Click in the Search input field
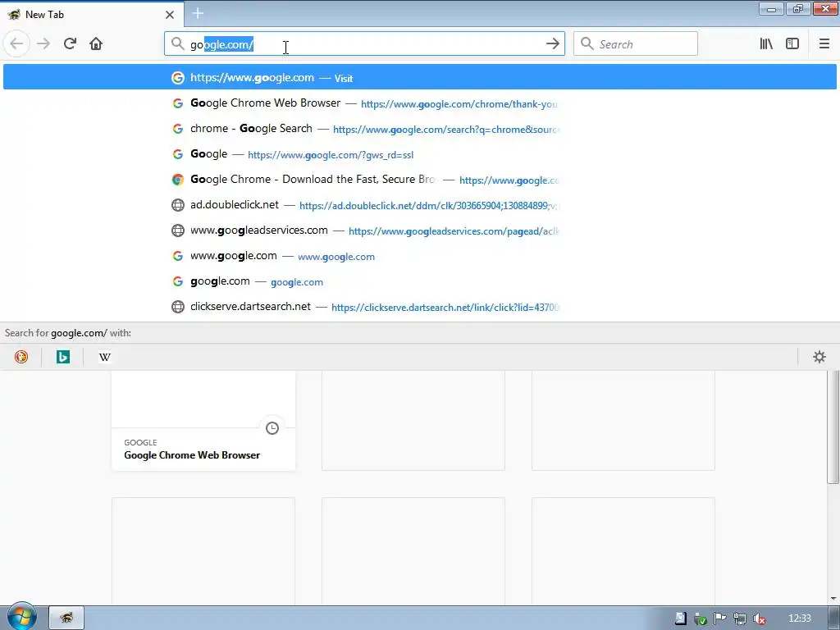The image size is (840, 630). tap(636, 44)
